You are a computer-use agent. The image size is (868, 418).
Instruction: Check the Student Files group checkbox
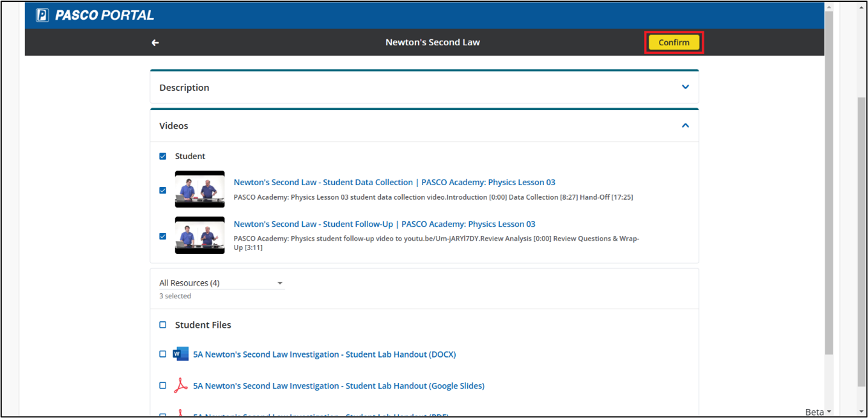click(163, 325)
